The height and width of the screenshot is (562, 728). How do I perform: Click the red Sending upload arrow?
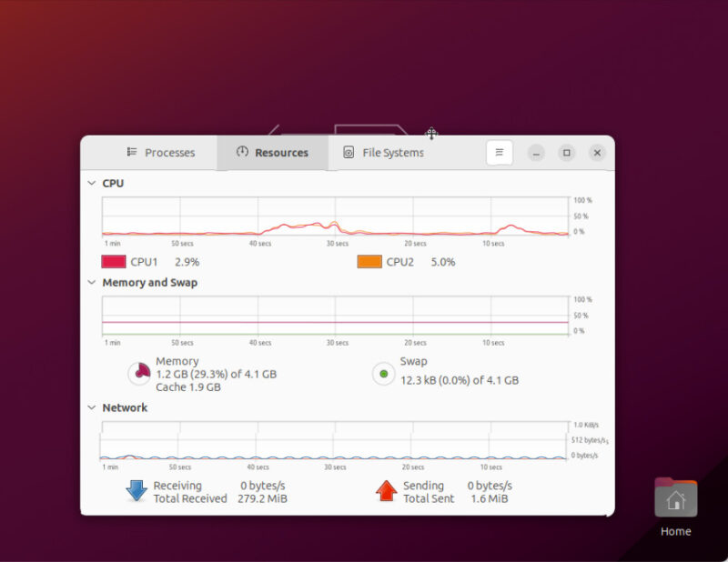[x=387, y=491]
